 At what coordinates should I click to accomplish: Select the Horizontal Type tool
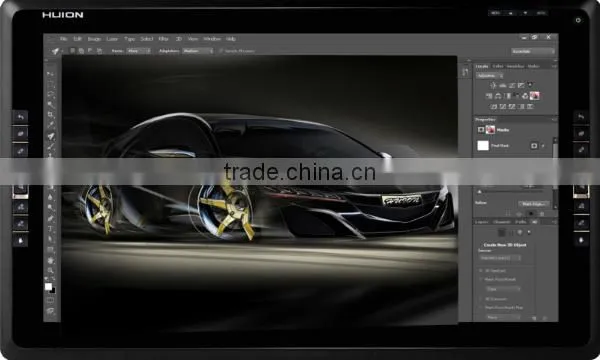[x=50, y=229]
